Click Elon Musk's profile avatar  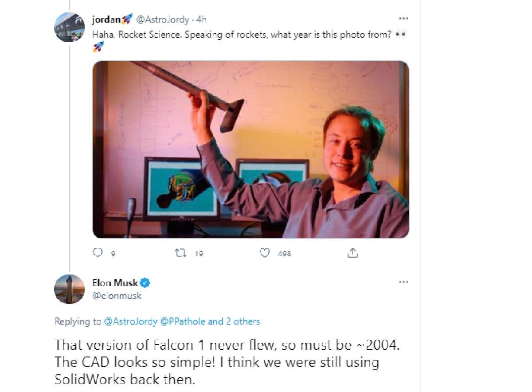point(70,290)
